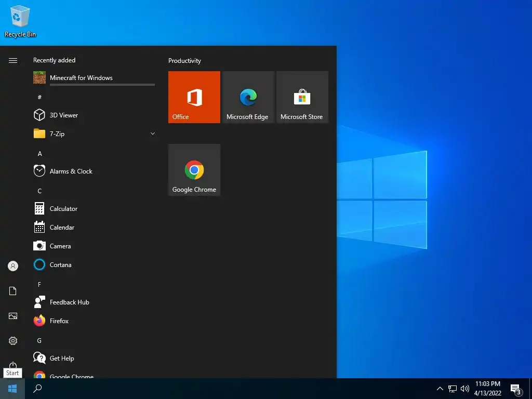
Task: Click the Recently added heading
Action: pyautogui.click(x=54, y=60)
